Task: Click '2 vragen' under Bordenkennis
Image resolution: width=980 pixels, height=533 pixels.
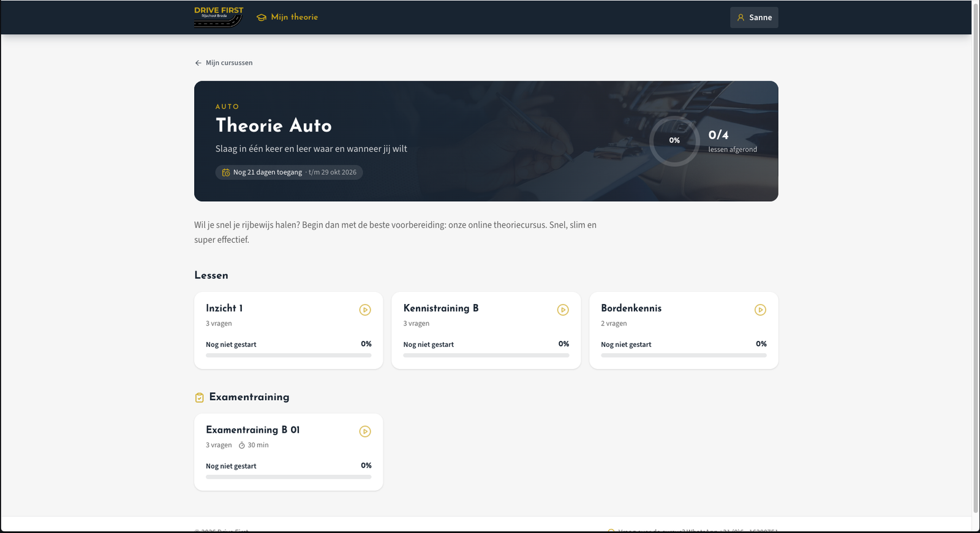Action: point(614,324)
